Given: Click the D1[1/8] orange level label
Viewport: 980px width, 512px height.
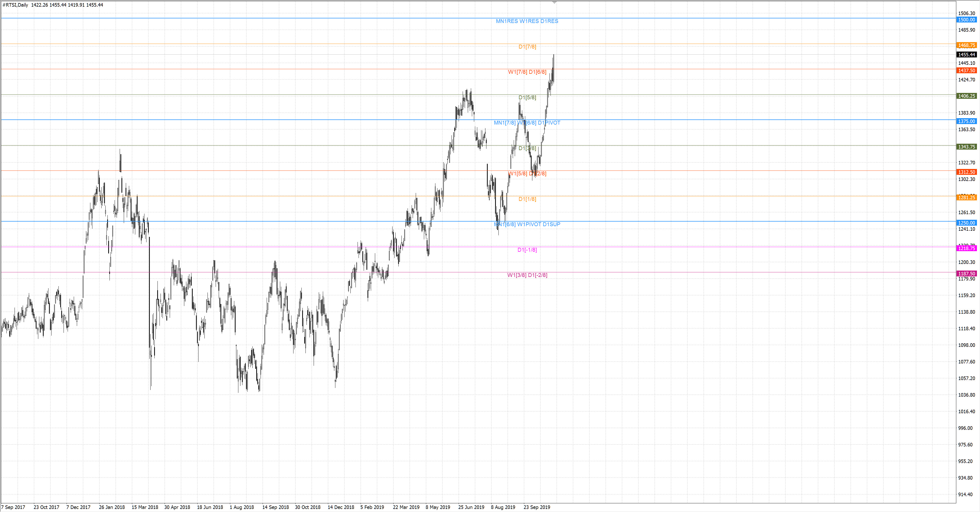Looking at the screenshot, I should (x=527, y=199).
